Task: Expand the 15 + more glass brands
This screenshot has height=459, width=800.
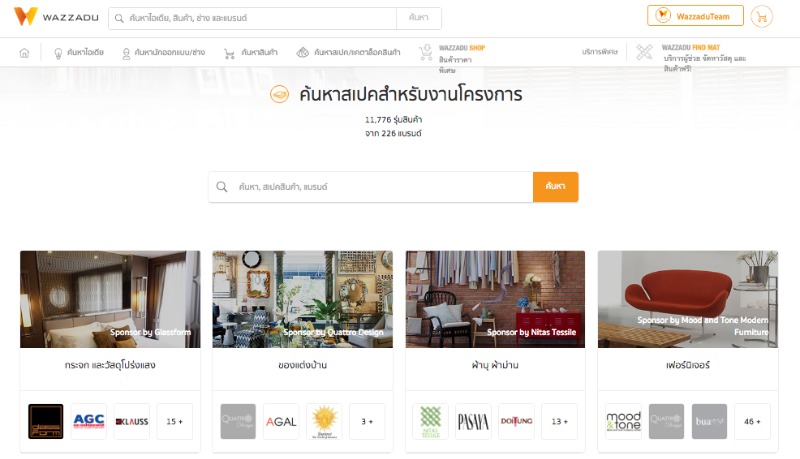Action: (x=174, y=421)
